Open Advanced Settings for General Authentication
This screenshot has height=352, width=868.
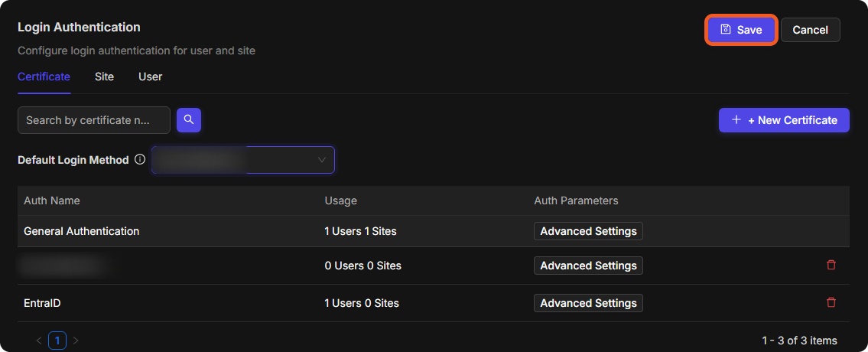pos(588,231)
